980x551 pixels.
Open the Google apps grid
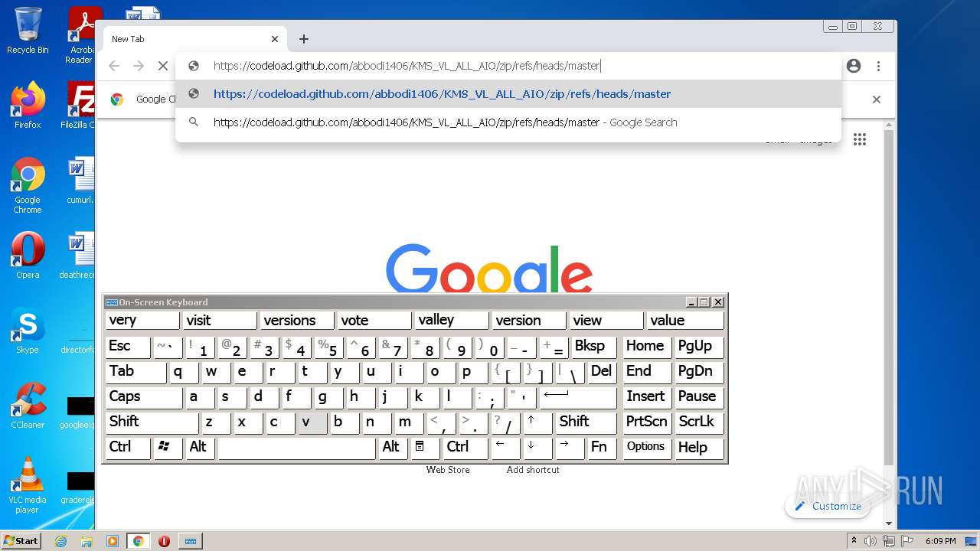tap(860, 139)
